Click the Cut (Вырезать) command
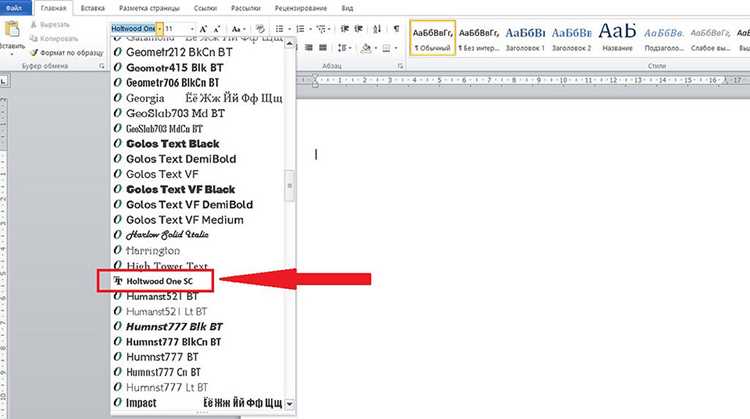Image resolution: width=750 pixels, height=419 pixels. point(49,24)
